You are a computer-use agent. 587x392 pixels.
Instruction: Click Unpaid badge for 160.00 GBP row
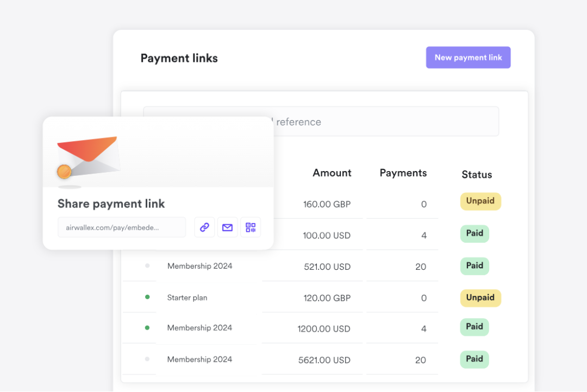pyautogui.click(x=480, y=201)
